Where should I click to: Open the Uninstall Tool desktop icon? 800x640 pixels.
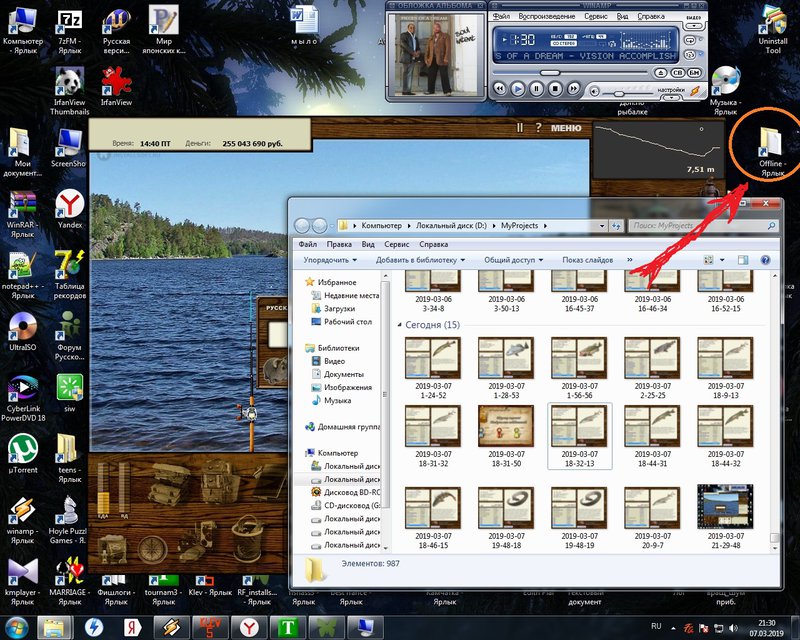click(773, 30)
